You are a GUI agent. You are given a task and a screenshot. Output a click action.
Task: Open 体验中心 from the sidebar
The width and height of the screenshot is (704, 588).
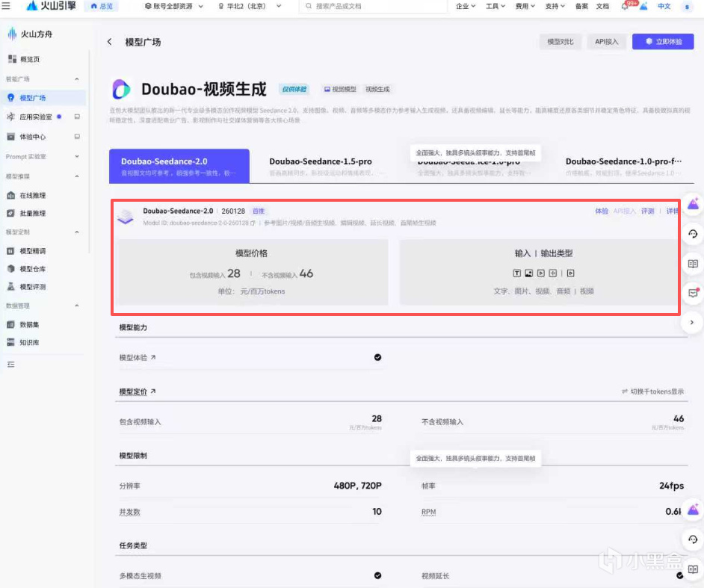[32, 137]
